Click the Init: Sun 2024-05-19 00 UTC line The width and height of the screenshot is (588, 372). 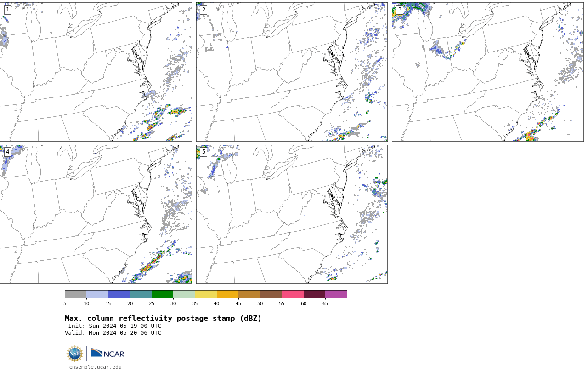(115, 326)
